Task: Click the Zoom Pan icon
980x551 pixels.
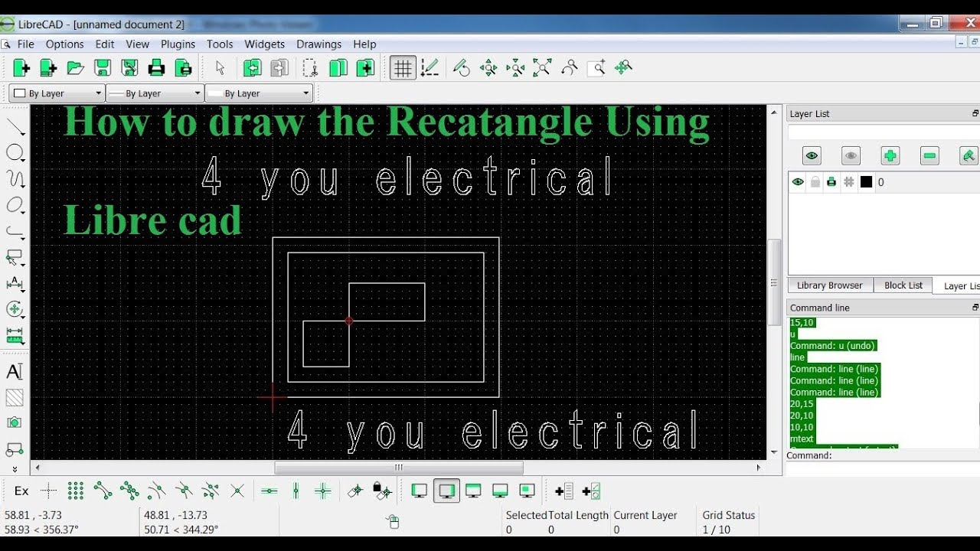Action: click(x=623, y=68)
